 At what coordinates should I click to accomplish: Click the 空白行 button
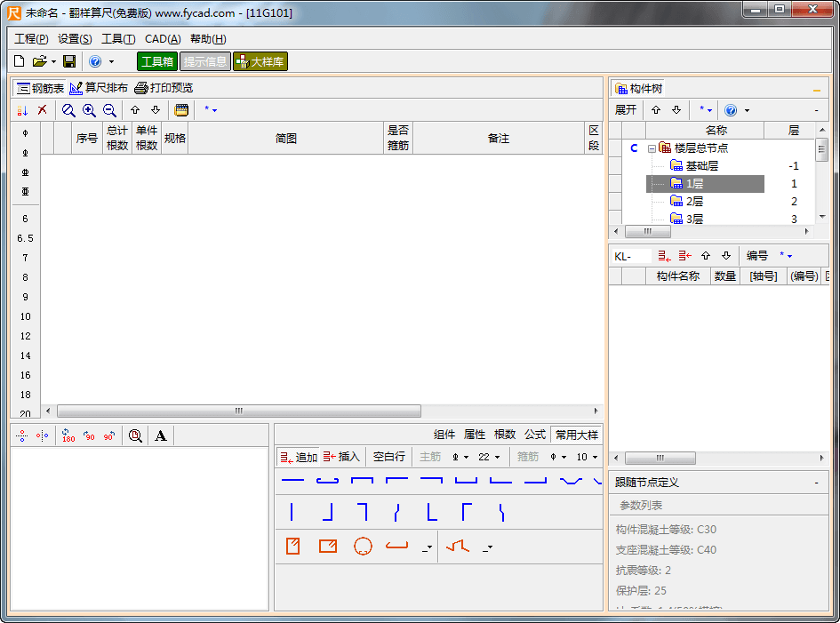[389, 457]
